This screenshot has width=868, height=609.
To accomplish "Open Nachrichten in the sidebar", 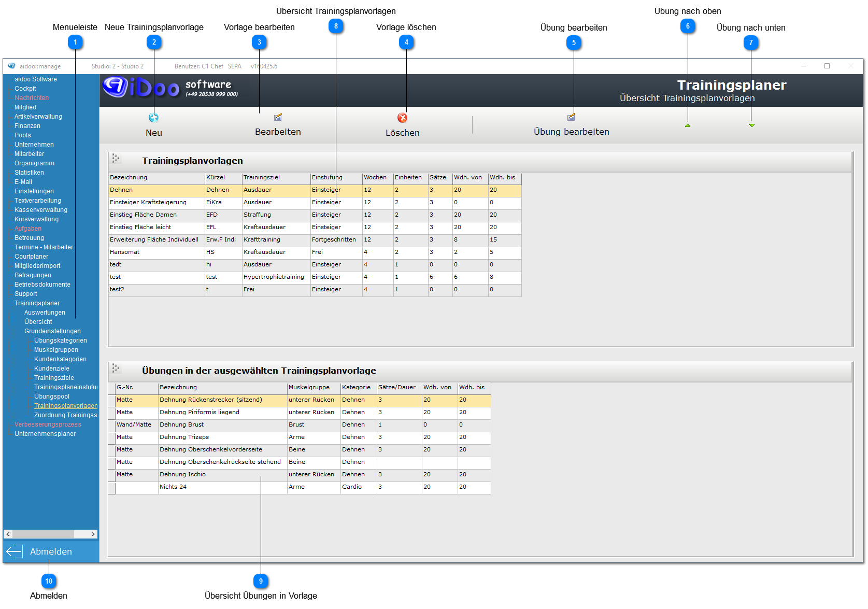I will (x=32, y=98).
